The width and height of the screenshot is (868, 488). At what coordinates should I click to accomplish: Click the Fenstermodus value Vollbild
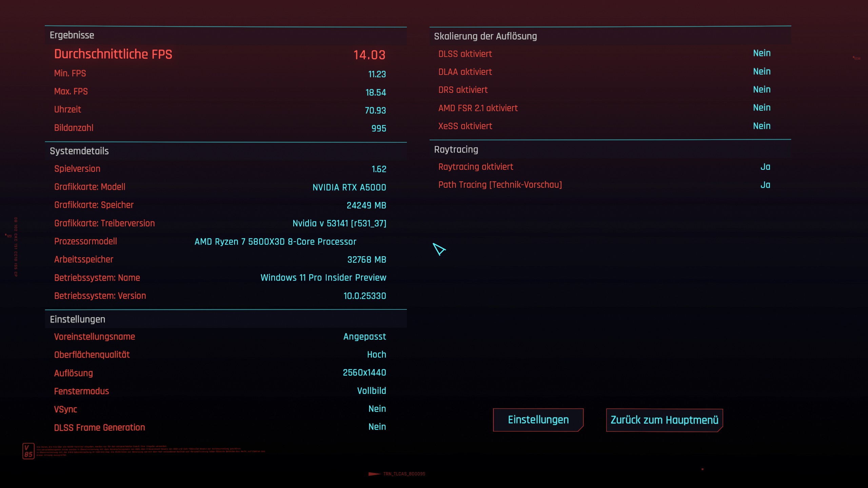click(371, 391)
